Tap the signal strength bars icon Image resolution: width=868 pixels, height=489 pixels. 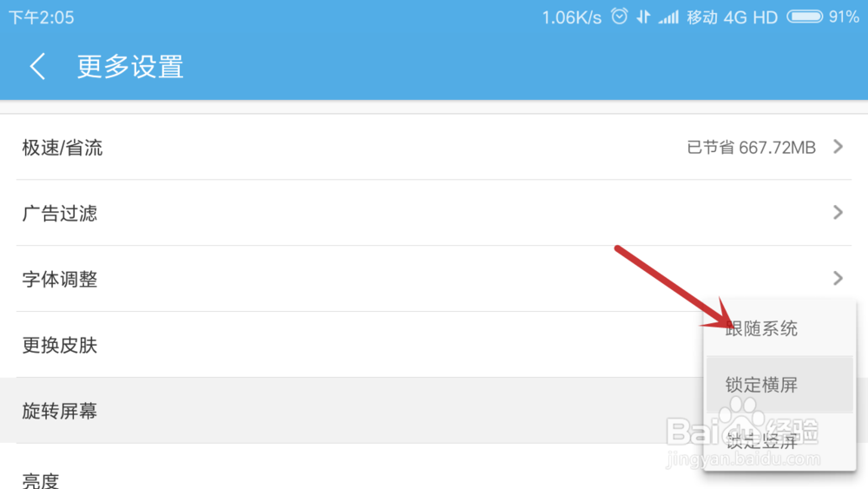point(668,17)
